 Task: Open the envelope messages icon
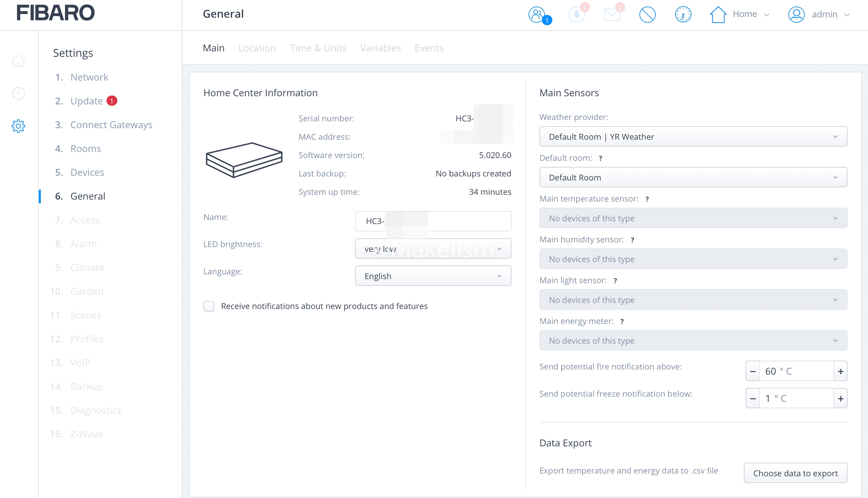pyautogui.click(x=612, y=15)
